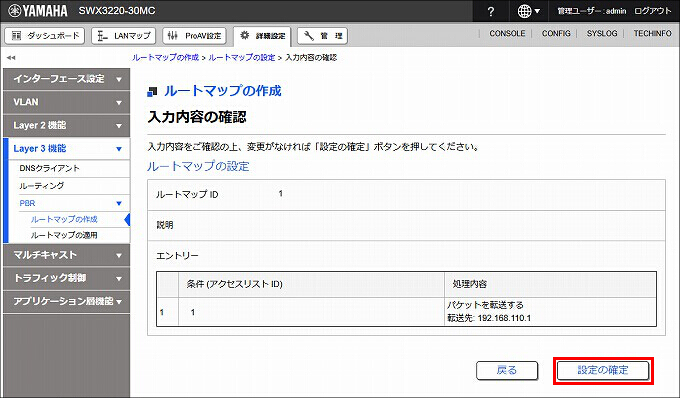Click the 戻る back button
Image resolution: width=680 pixels, height=398 pixels.
507,370
